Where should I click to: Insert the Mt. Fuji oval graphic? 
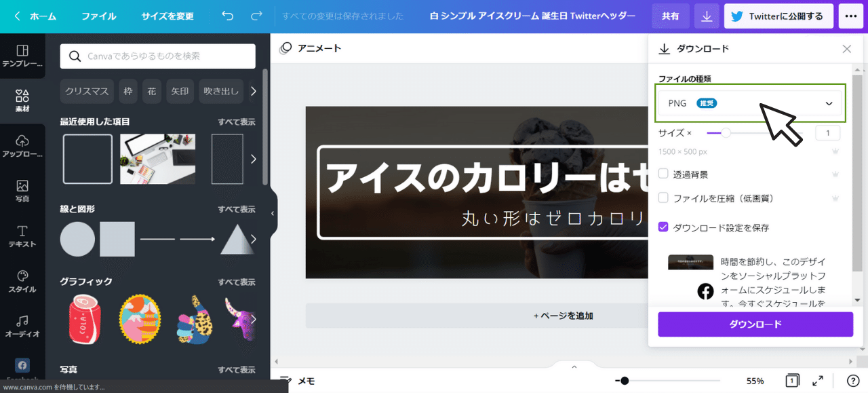click(x=140, y=320)
